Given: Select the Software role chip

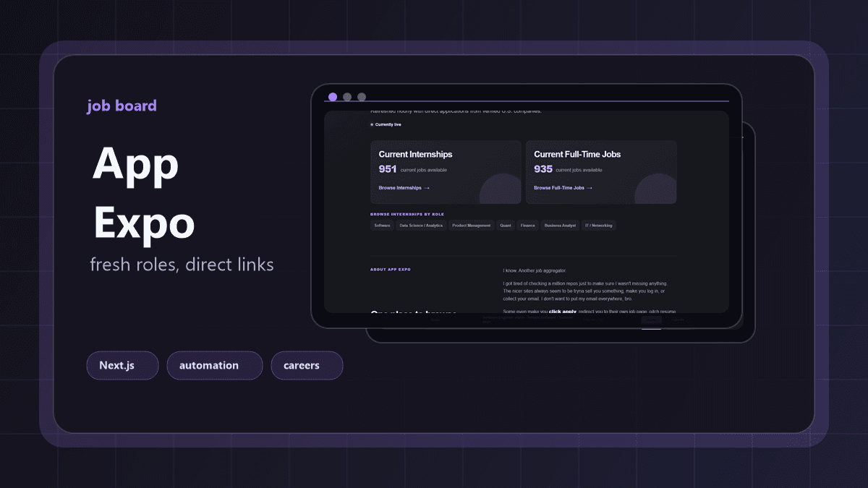Looking at the screenshot, I should (x=382, y=226).
